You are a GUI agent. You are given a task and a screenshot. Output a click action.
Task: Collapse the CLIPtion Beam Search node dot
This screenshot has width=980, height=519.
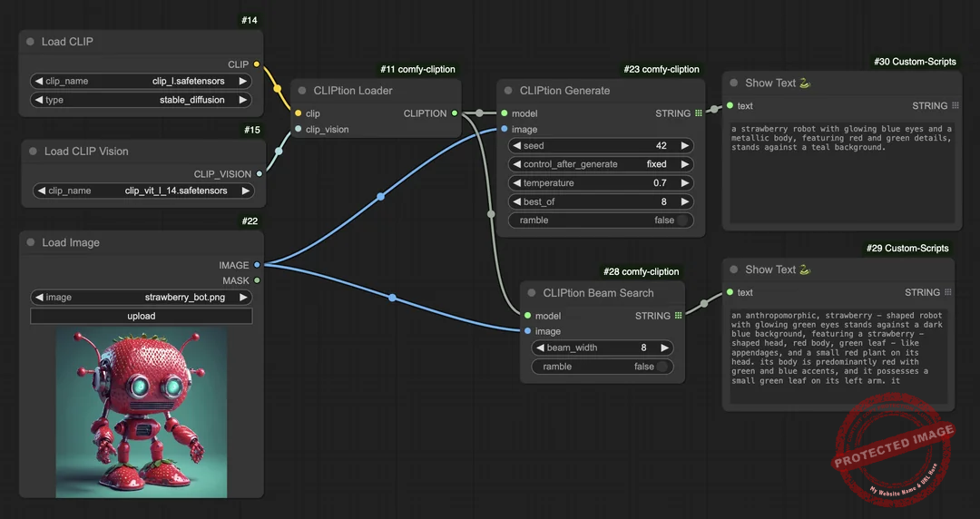tap(532, 293)
